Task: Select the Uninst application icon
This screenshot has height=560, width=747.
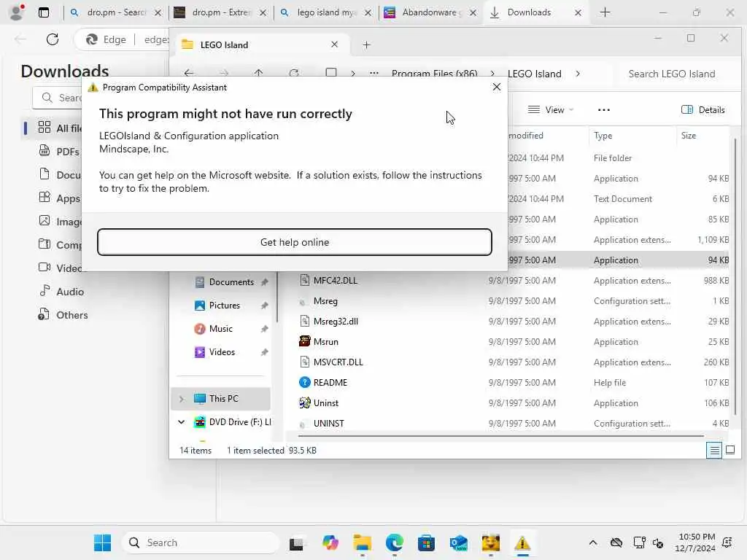Action: tap(305, 402)
